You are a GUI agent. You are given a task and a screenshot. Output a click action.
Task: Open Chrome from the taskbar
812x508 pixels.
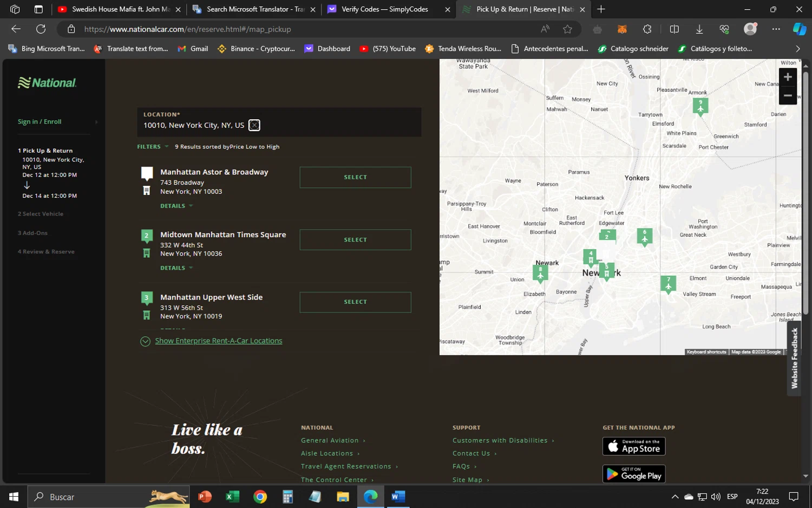pyautogui.click(x=260, y=497)
